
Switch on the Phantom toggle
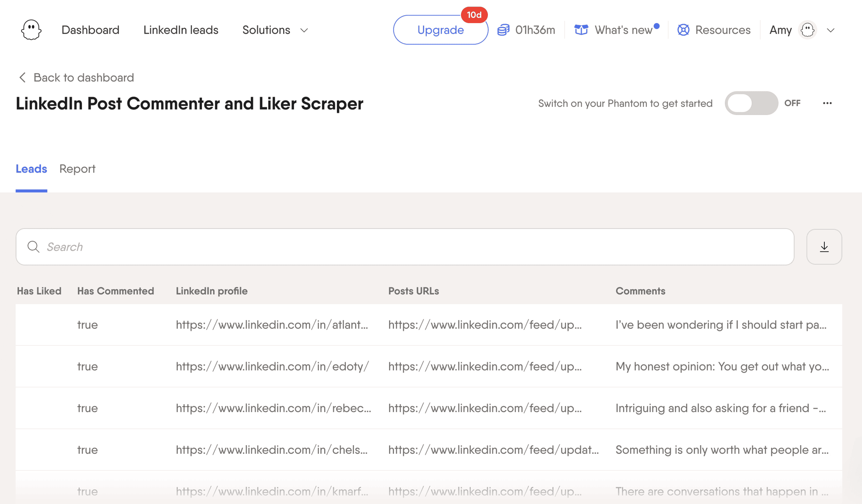coord(751,103)
